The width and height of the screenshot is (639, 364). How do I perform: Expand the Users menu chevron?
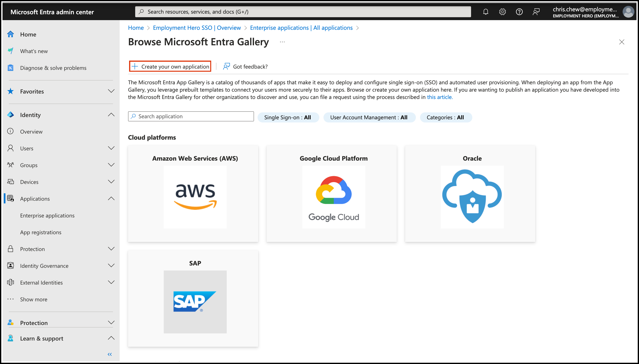coord(111,148)
